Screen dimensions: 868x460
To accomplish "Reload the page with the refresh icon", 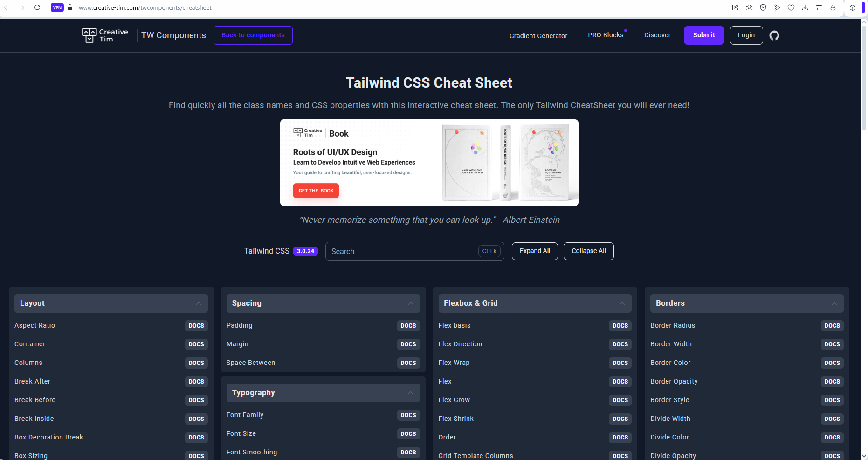I will click(x=37, y=7).
